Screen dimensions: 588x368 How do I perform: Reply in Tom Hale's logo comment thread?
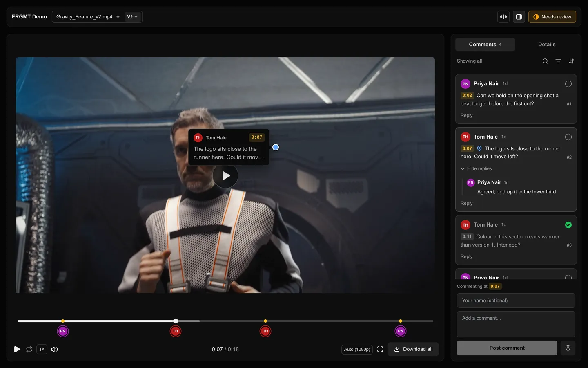(x=466, y=203)
